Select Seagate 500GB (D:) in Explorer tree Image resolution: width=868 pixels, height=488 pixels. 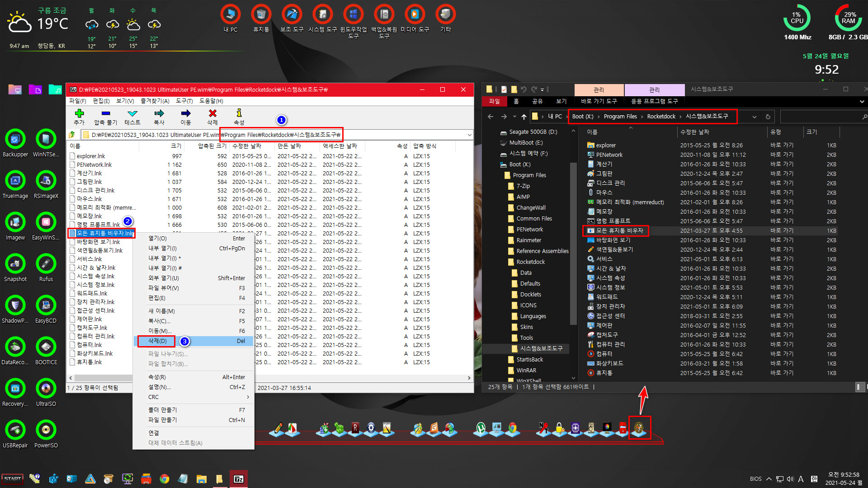[x=533, y=132]
